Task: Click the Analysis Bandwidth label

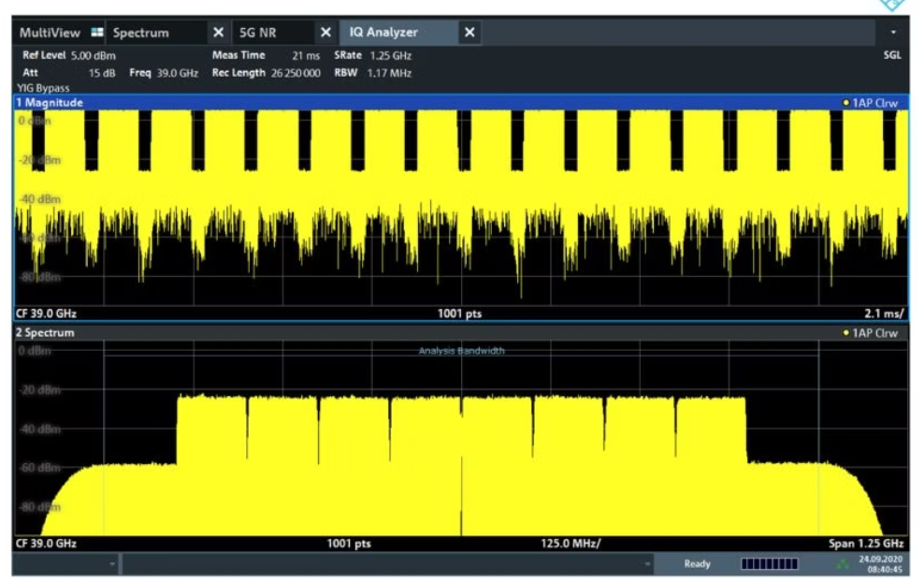Action: (x=461, y=351)
